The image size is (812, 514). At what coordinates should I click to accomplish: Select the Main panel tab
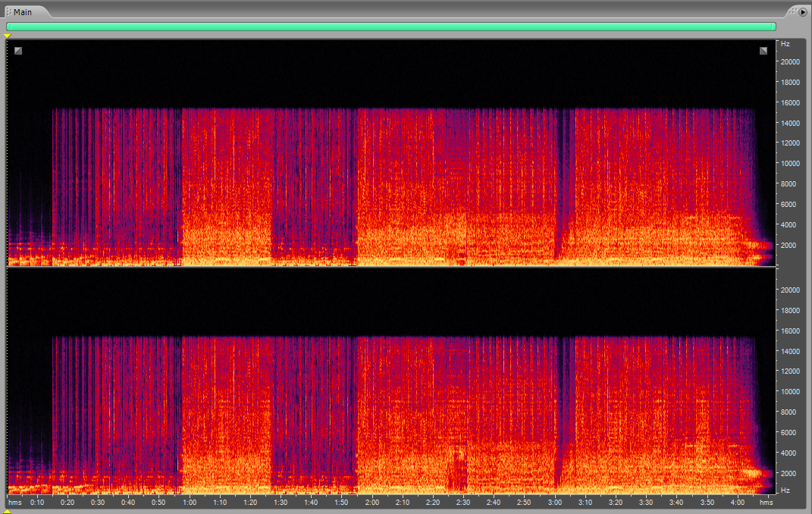coord(22,12)
